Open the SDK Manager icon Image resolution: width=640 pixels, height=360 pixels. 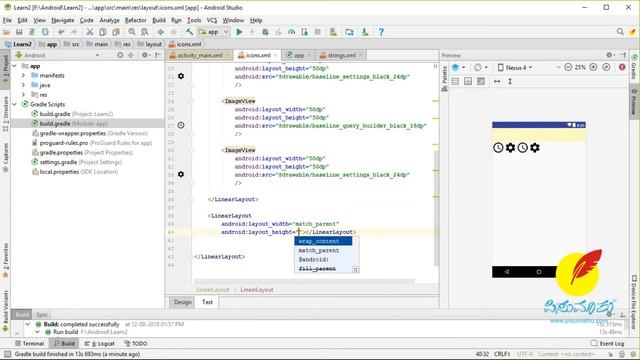point(365,32)
